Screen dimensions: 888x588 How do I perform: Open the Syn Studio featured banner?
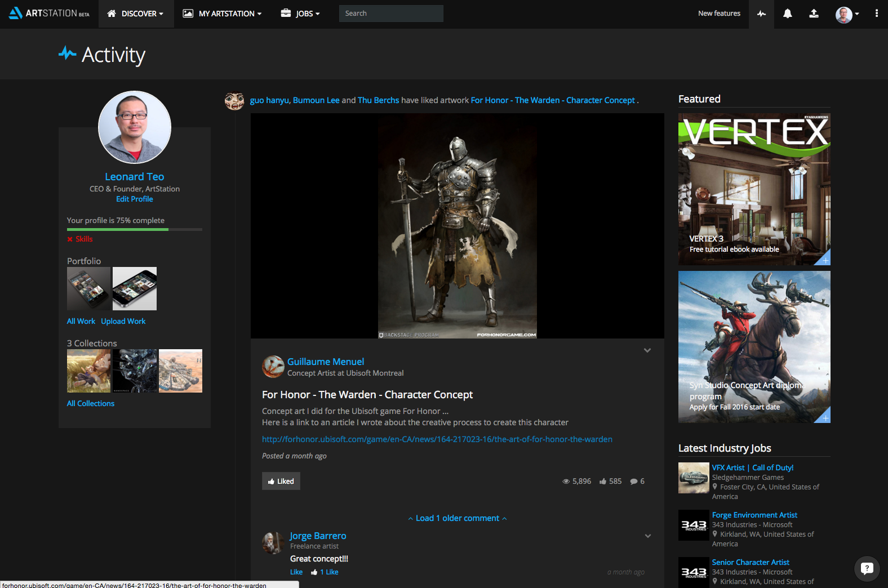point(754,347)
